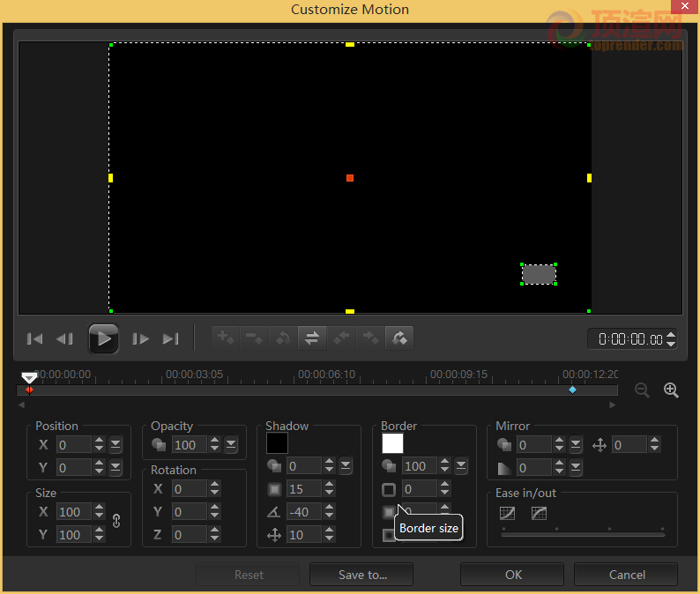Click the Position X value field
This screenshot has height=594, width=700.
coord(74,444)
